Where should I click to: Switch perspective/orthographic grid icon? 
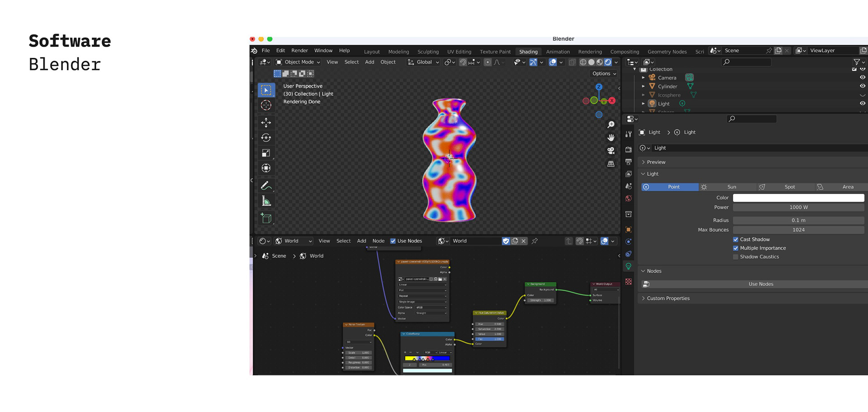coord(611,164)
